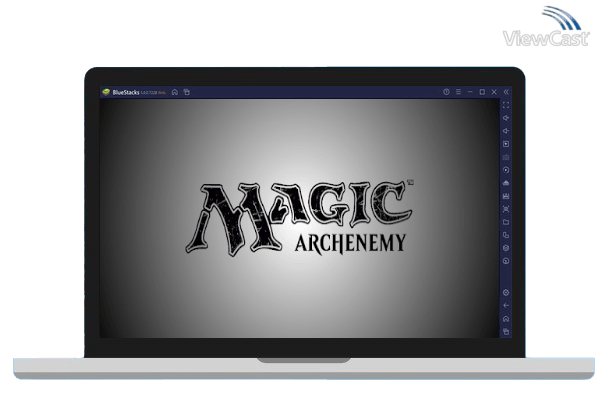The image size is (602, 414).
Task: Click the BlueStacks title text
Action: point(126,92)
